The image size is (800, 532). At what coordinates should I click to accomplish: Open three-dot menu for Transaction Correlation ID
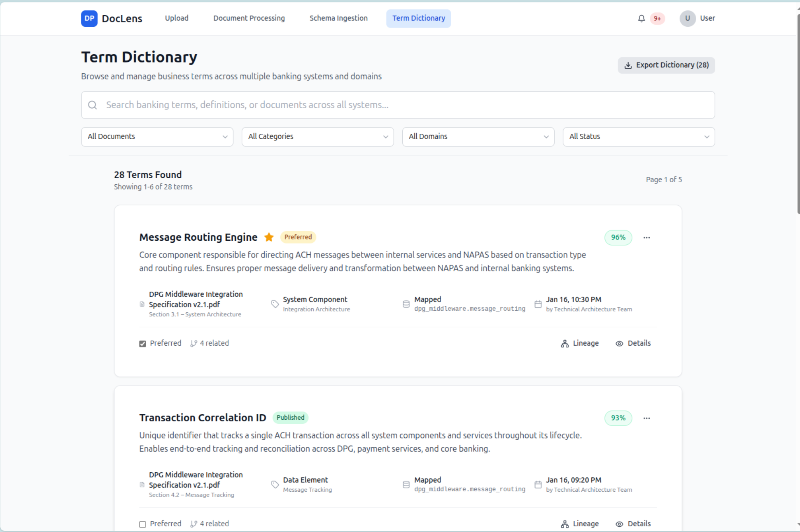click(x=646, y=418)
